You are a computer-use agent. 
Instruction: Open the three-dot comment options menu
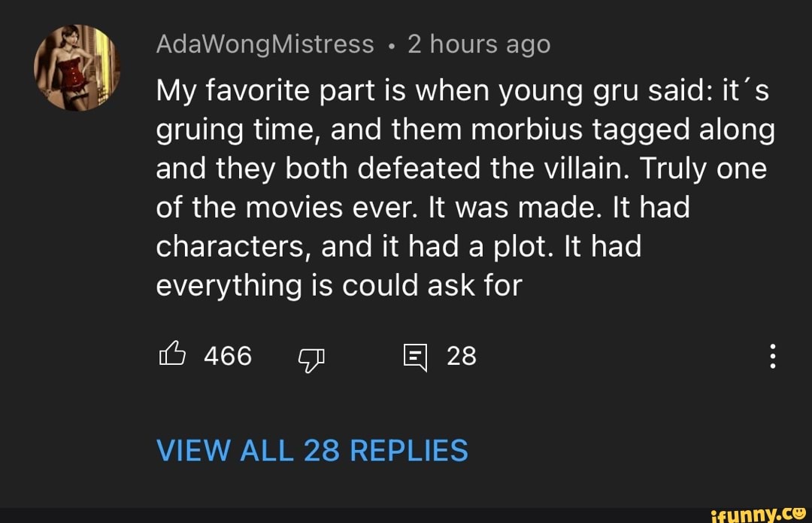pyautogui.click(x=774, y=355)
